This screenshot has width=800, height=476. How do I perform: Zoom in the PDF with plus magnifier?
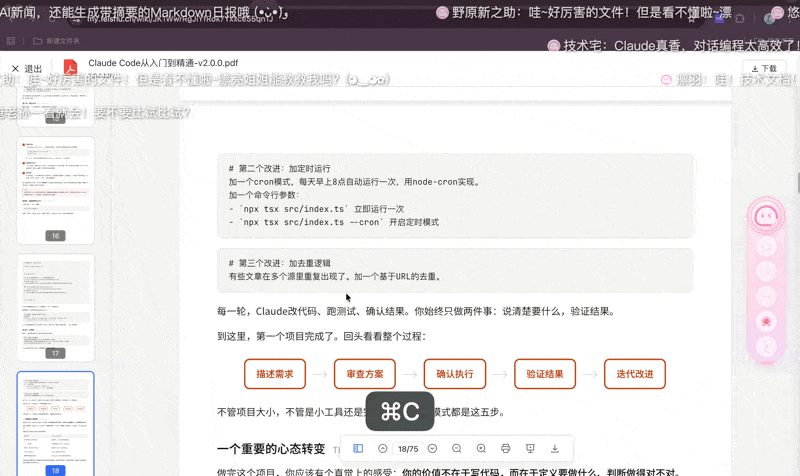481,448
